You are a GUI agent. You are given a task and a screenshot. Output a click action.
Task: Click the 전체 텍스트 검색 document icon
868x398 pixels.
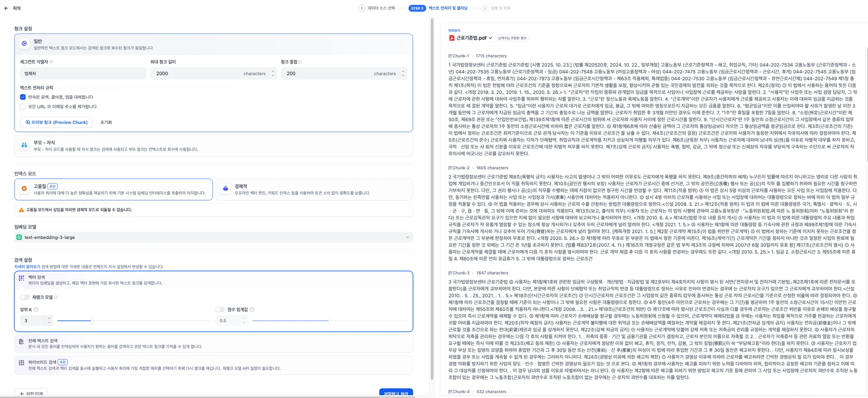coord(21,342)
